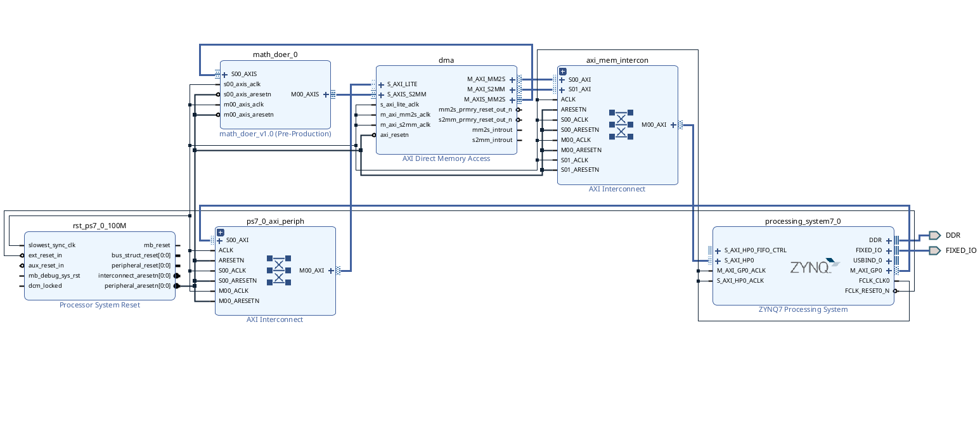
Task: Select the DDR external port symbol
Action: (x=934, y=235)
